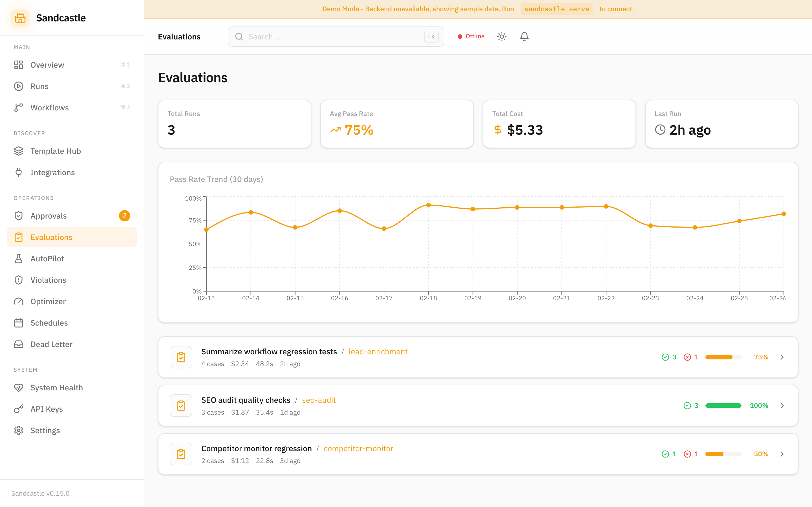This screenshot has height=507, width=812.
Task: Click the Sandcastle castle logo icon
Action: [x=20, y=18]
